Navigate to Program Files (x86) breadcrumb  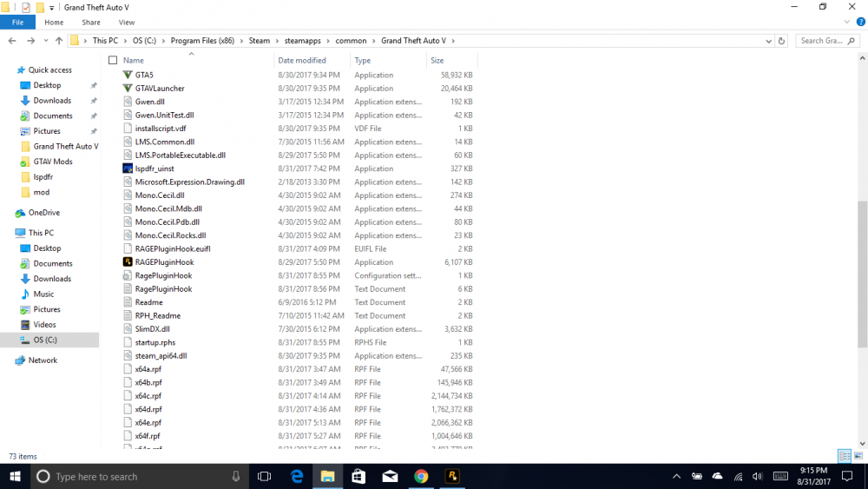click(x=202, y=41)
